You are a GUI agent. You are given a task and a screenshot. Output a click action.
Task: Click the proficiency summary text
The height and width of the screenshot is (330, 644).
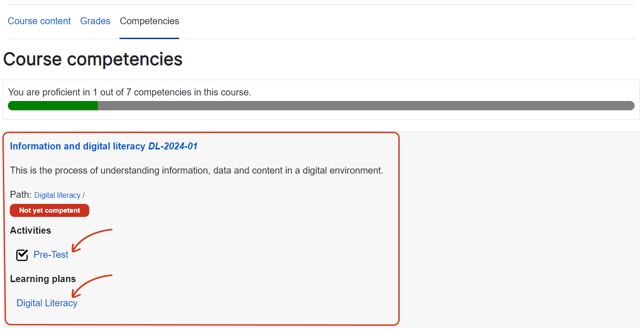(129, 92)
